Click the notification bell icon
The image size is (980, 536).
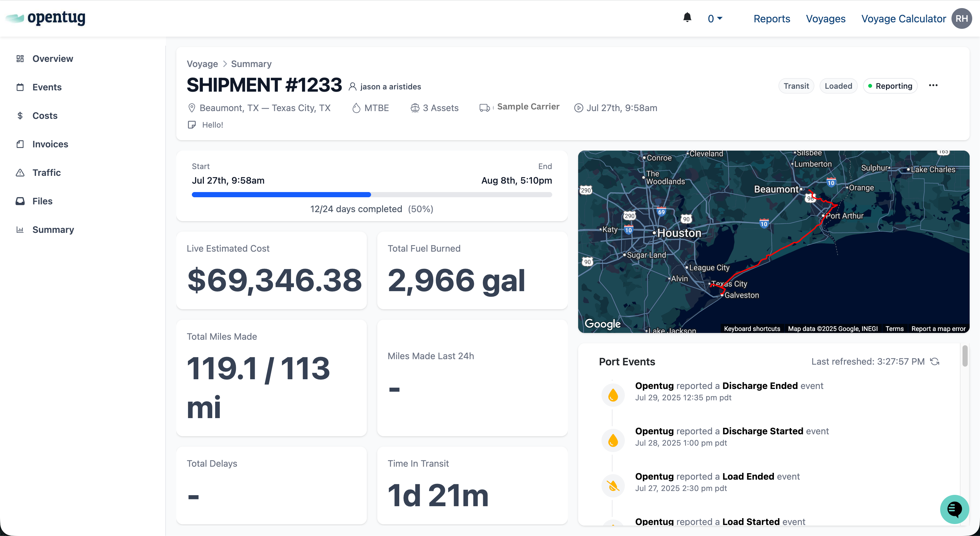coord(687,17)
